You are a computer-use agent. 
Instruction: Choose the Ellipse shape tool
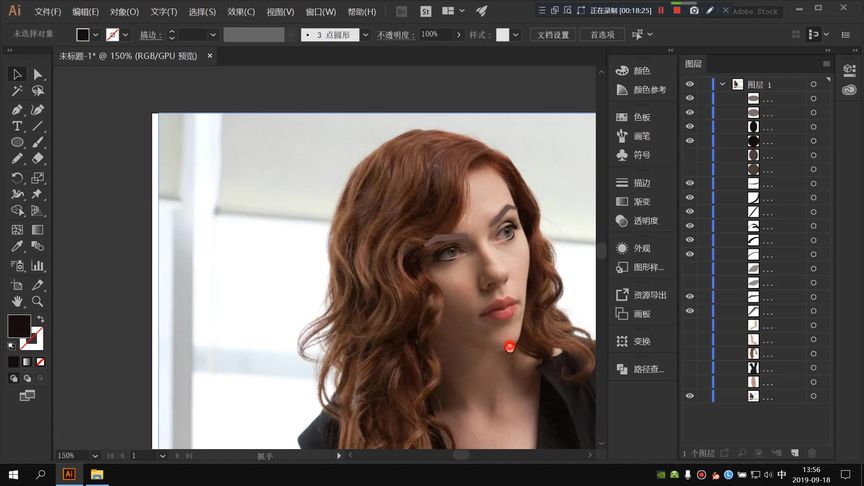click(x=17, y=143)
